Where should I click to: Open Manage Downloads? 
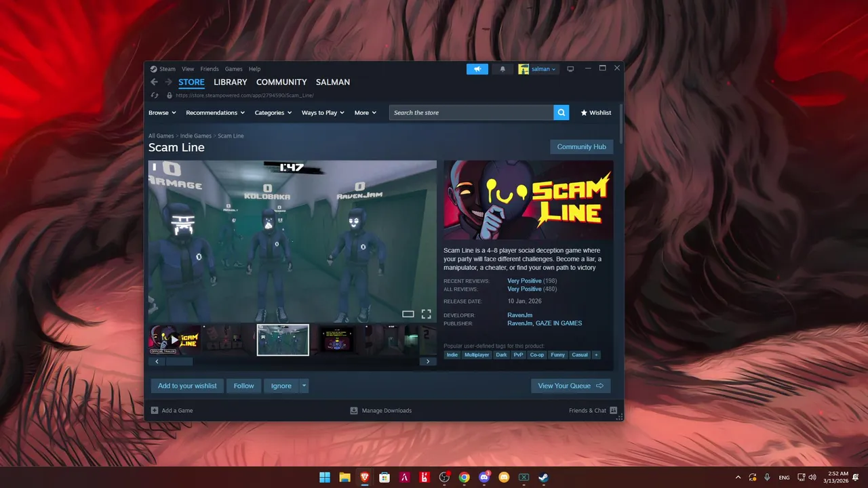380,410
